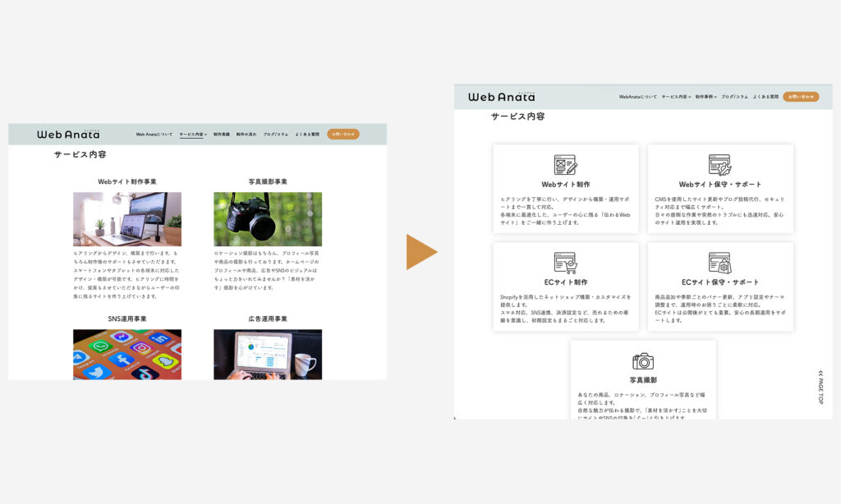Click the サービス内容 page heading in the left screenshot

point(80,154)
